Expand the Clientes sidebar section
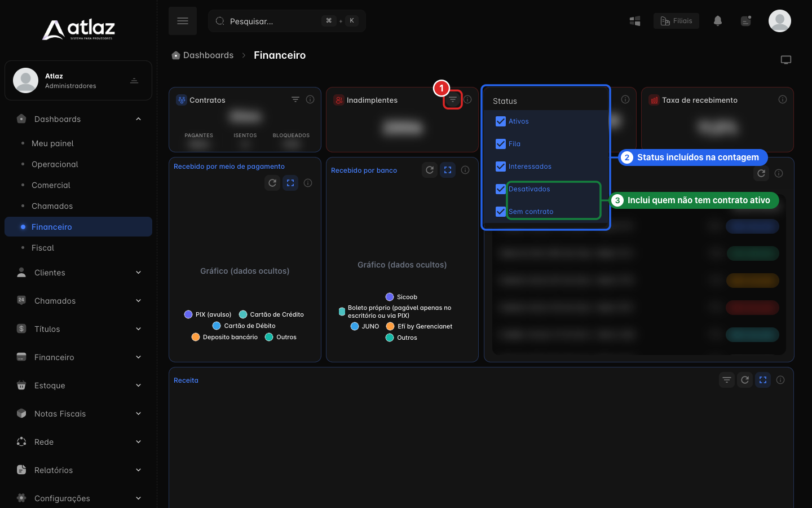This screenshot has width=812, height=508. coord(78,273)
